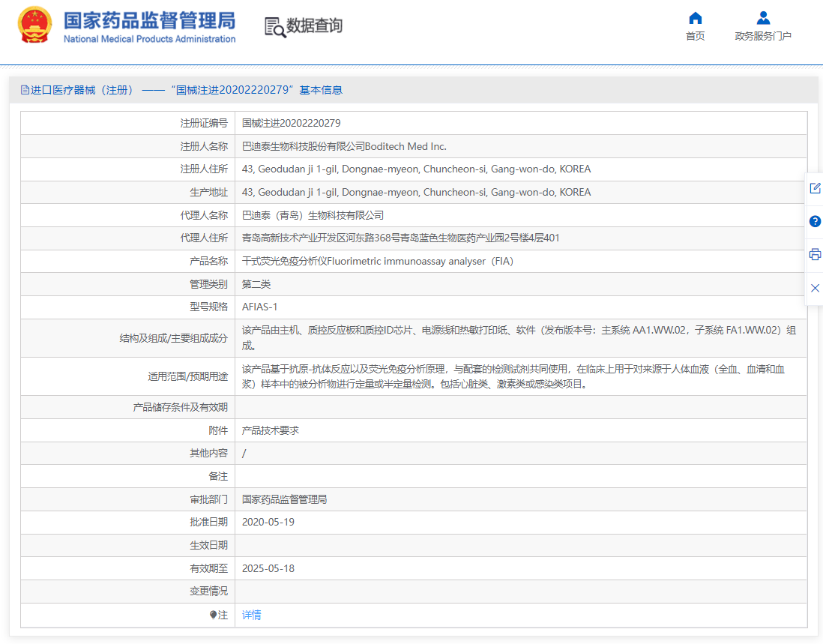Click the 数据查询 heading text
The height and width of the screenshot is (644, 823).
click(314, 25)
